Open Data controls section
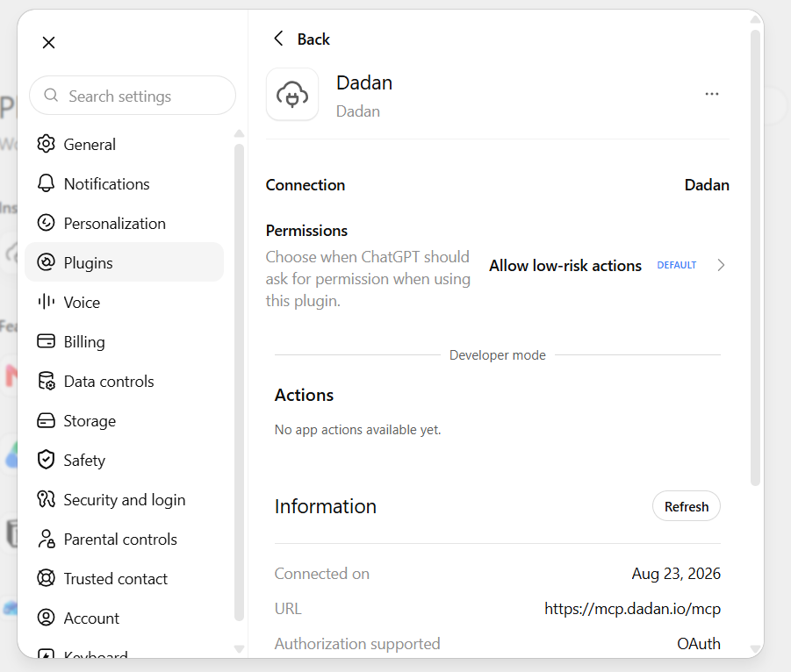This screenshot has width=791, height=672. point(124,381)
